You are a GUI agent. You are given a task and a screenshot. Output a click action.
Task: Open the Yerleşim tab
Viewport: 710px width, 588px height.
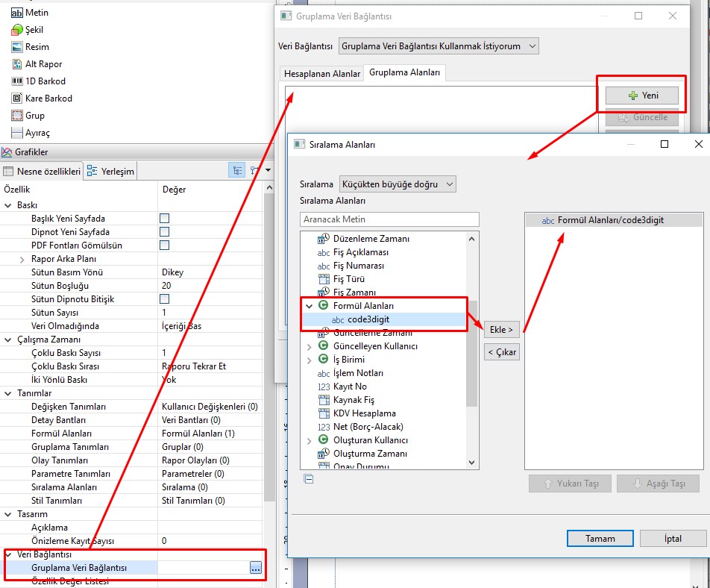(110, 172)
